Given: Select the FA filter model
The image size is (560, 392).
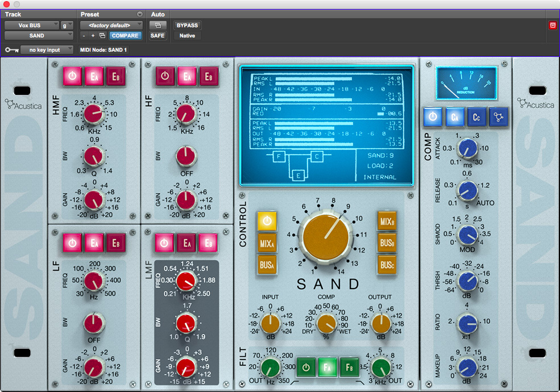Looking at the screenshot, I should (x=327, y=367).
